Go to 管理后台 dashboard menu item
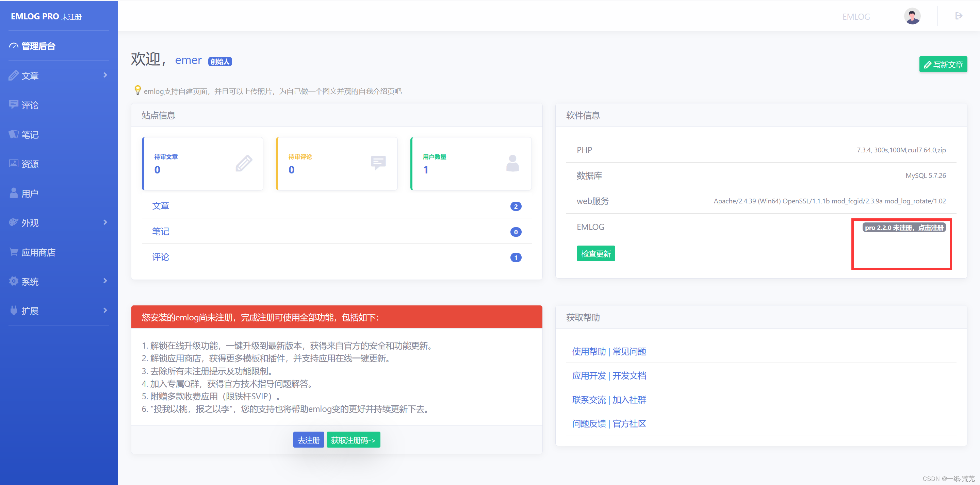 click(x=38, y=46)
